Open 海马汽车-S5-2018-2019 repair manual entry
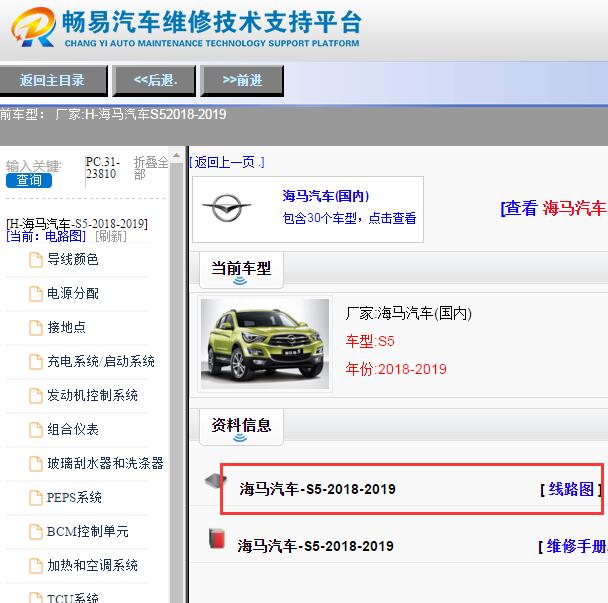 (x=316, y=546)
